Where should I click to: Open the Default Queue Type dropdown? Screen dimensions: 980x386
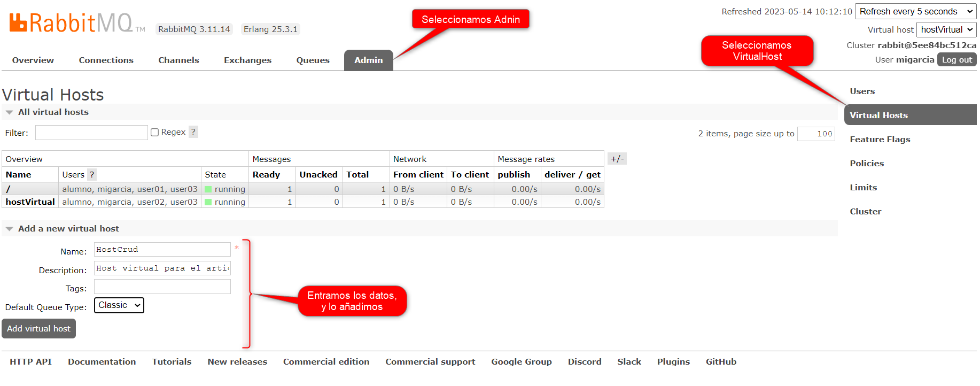tap(119, 305)
